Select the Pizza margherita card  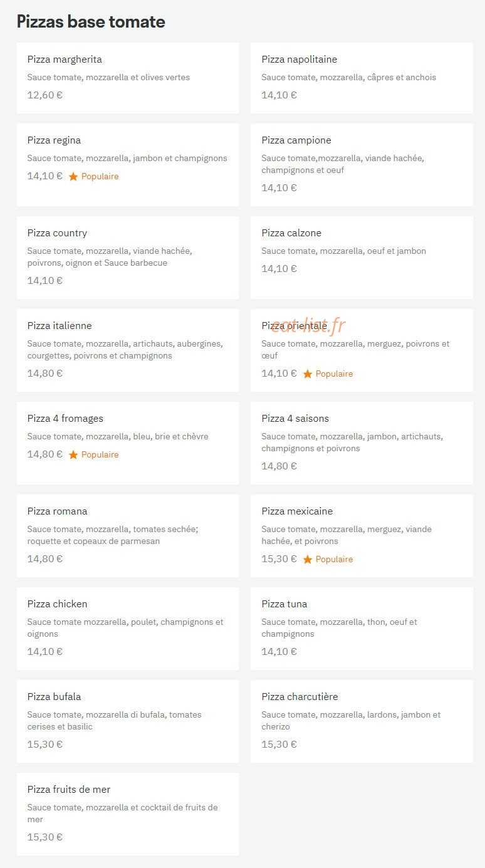click(x=128, y=78)
